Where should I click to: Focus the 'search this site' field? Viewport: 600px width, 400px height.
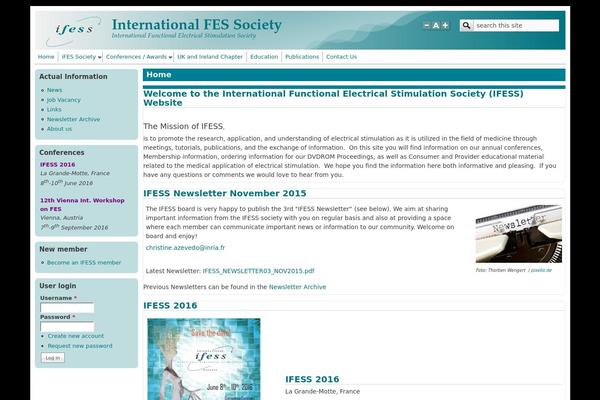point(516,26)
